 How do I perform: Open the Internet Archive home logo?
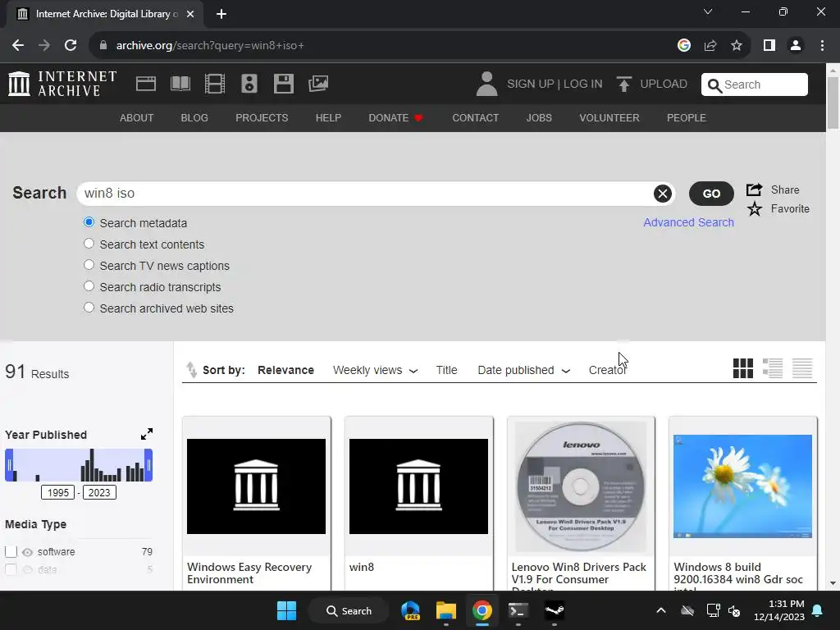pos(62,84)
